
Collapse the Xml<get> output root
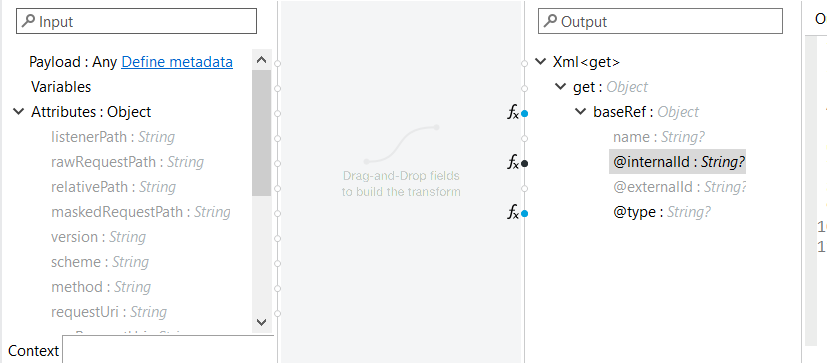[x=540, y=61]
